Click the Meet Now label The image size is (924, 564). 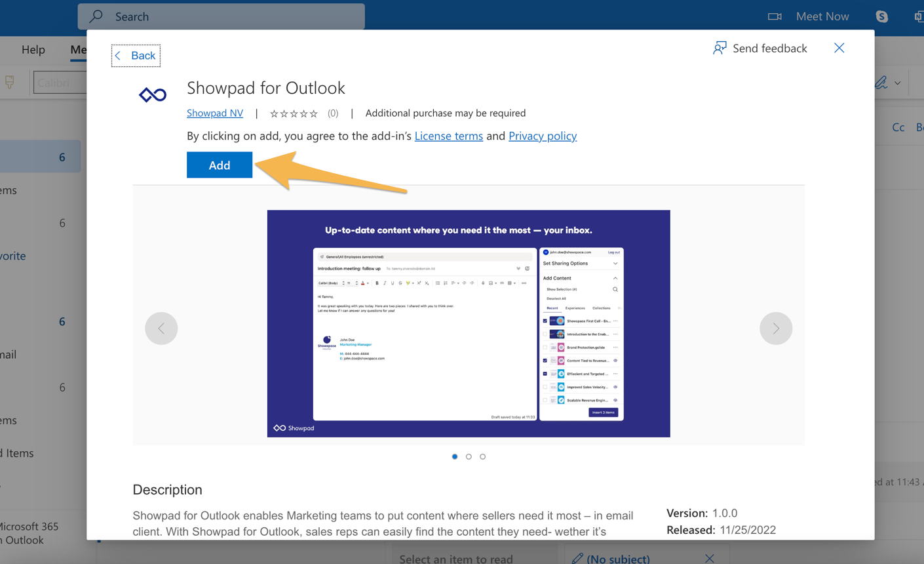point(822,16)
